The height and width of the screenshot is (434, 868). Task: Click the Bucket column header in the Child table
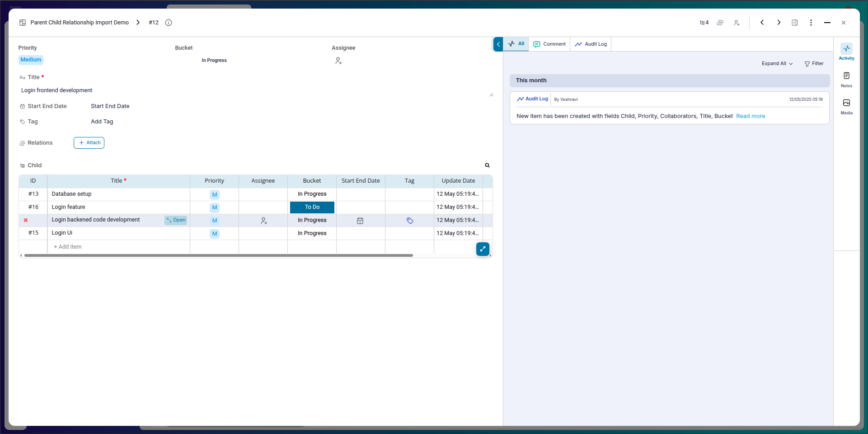[312, 181]
